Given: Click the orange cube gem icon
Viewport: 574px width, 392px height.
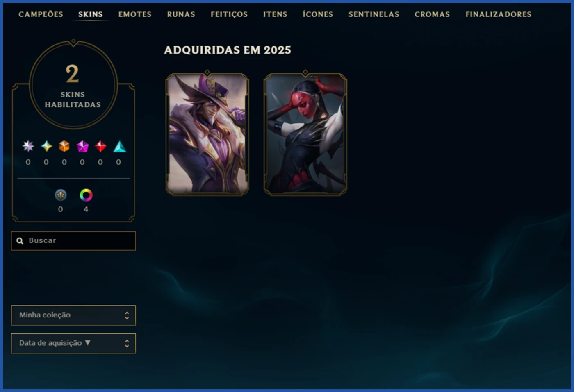Looking at the screenshot, I should pos(64,146).
